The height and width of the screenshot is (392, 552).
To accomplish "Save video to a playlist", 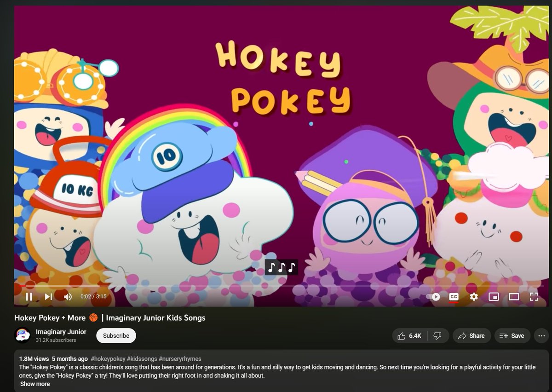I will [x=512, y=336].
